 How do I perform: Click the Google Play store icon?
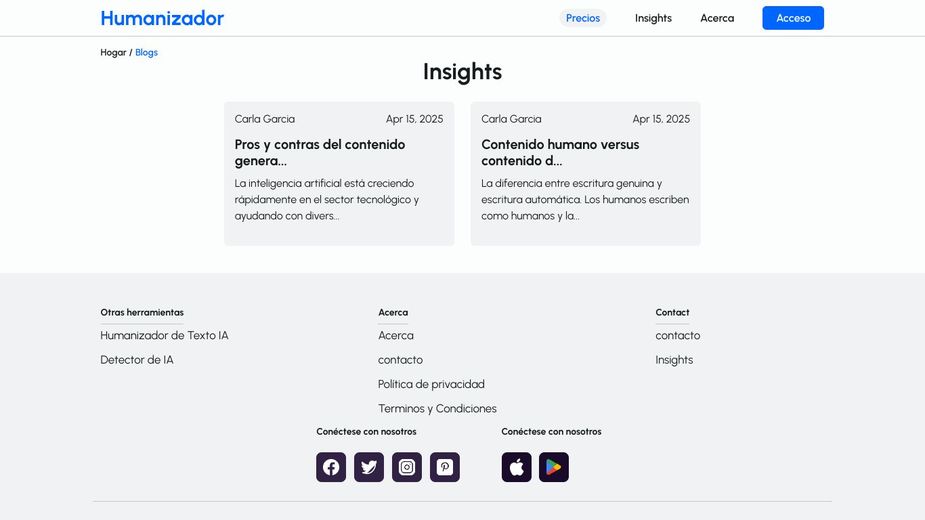point(554,467)
